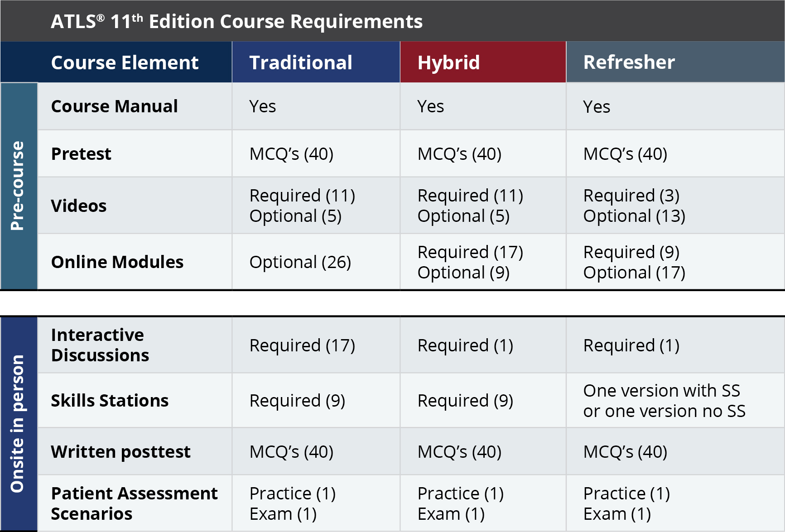The width and height of the screenshot is (785, 532).
Task: Select the Refresher Videos cell with Optional (13)
Action: coord(634,206)
